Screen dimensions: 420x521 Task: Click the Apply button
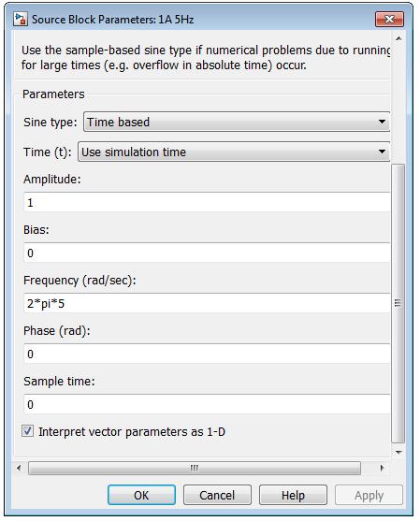[x=369, y=495]
